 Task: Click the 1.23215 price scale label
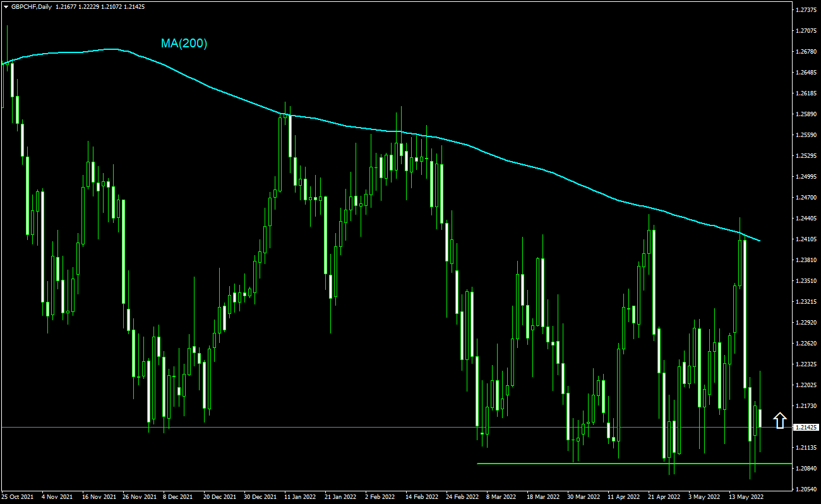pyautogui.click(x=806, y=302)
